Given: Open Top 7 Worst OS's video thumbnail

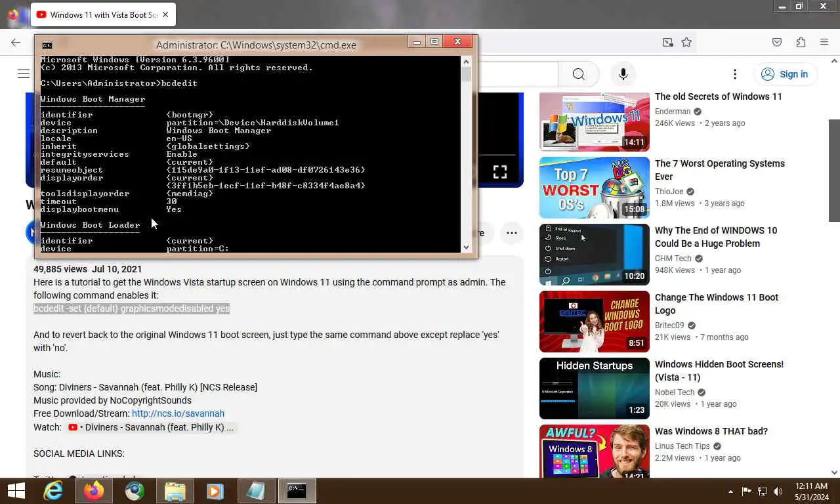Looking at the screenshot, I should point(595,188).
